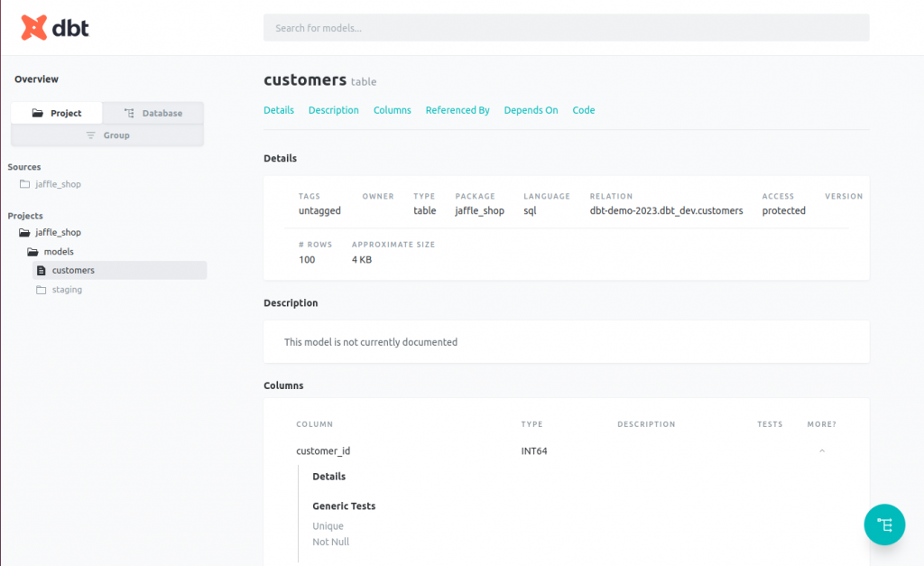The width and height of the screenshot is (924, 566).
Task: Click the protected access value
Action: [783, 210]
